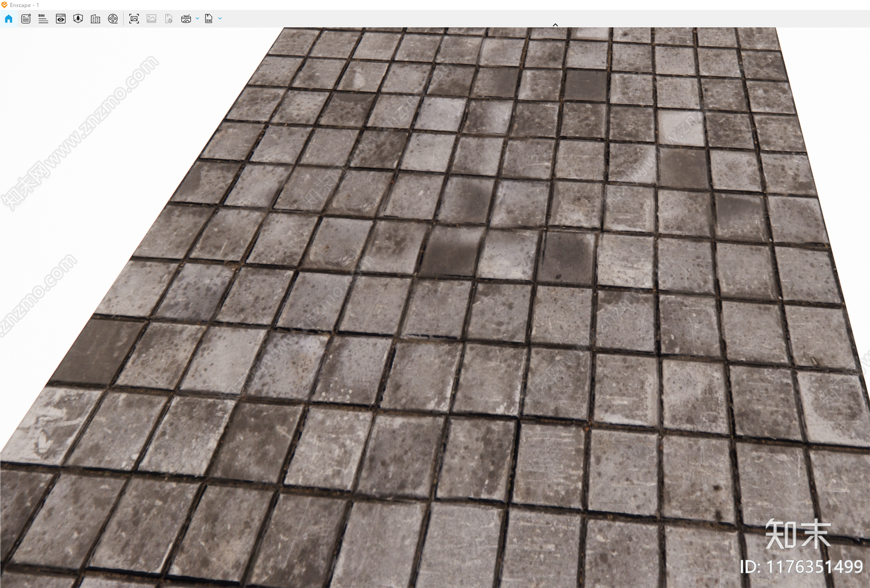Toggle BIM information mode
The height and width of the screenshot is (588, 870).
43,18
